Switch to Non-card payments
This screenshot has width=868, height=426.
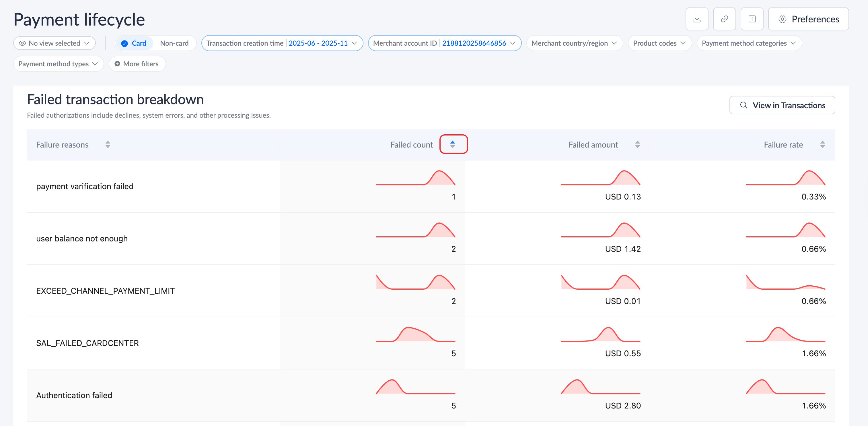(x=174, y=43)
